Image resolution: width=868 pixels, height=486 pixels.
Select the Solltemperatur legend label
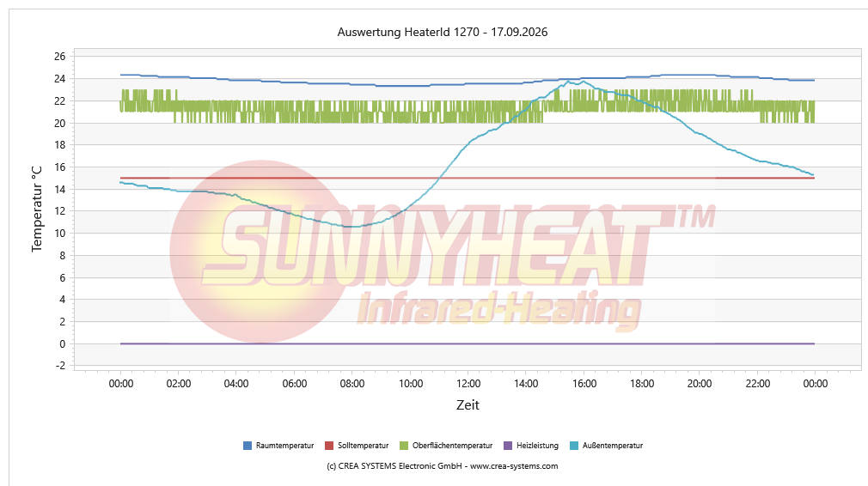(x=364, y=446)
